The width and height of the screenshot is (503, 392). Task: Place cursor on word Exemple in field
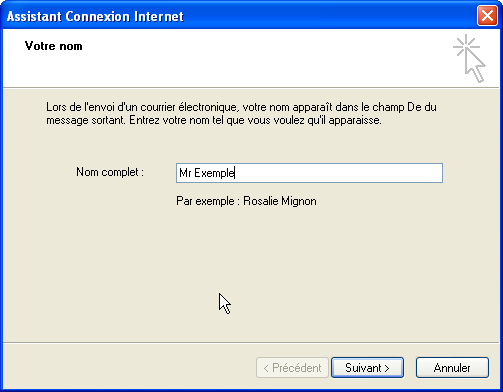(214, 173)
